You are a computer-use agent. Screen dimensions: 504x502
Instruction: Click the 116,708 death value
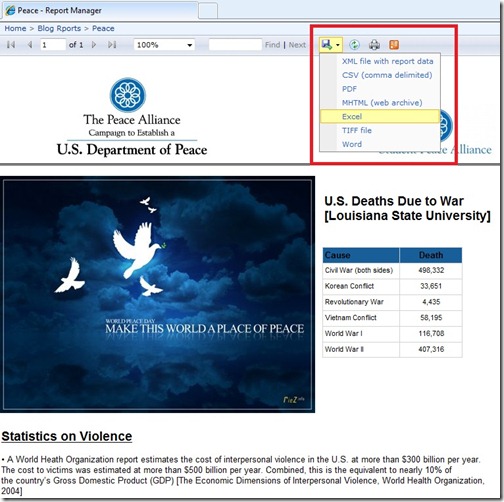[x=431, y=334]
